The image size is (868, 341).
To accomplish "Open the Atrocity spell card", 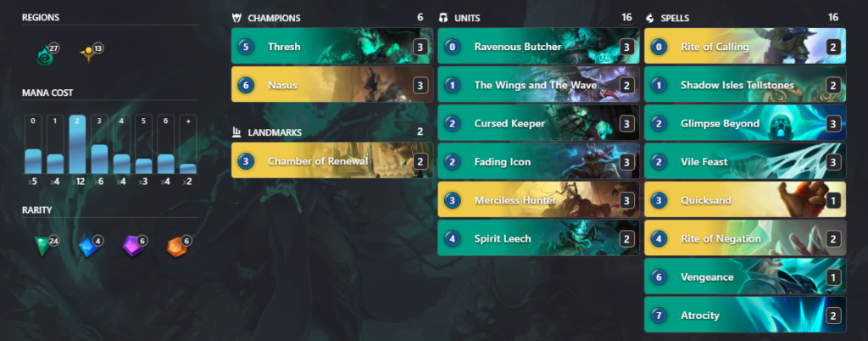I will pyautogui.click(x=745, y=315).
